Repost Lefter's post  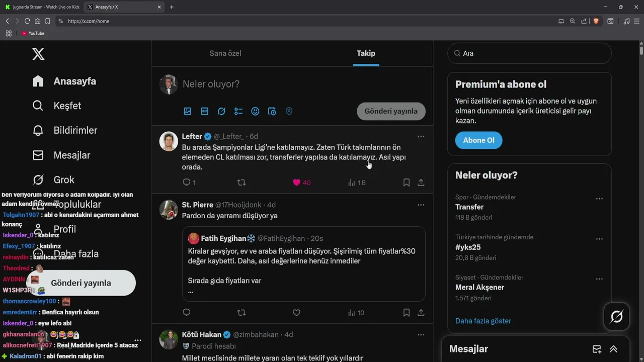(x=242, y=183)
